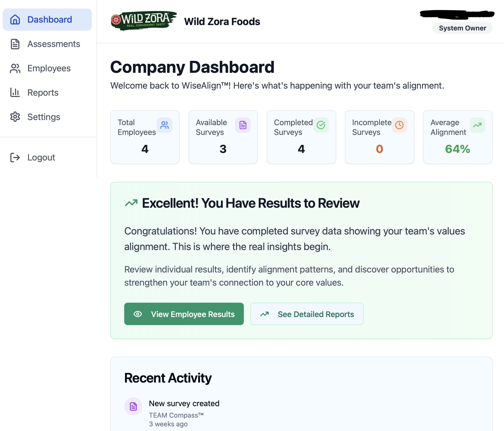
Task: Open the Reports section from the sidebar
Action: coord(43,93)
